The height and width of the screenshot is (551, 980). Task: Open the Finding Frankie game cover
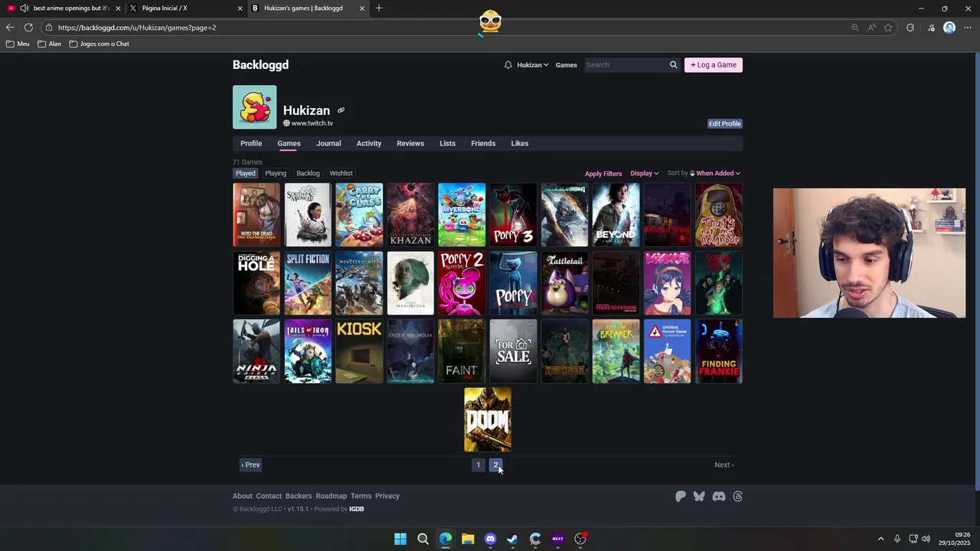coord(719,351)
